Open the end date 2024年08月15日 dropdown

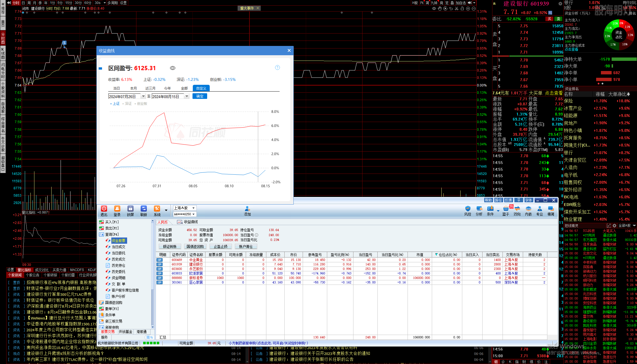tap(187, 96)
